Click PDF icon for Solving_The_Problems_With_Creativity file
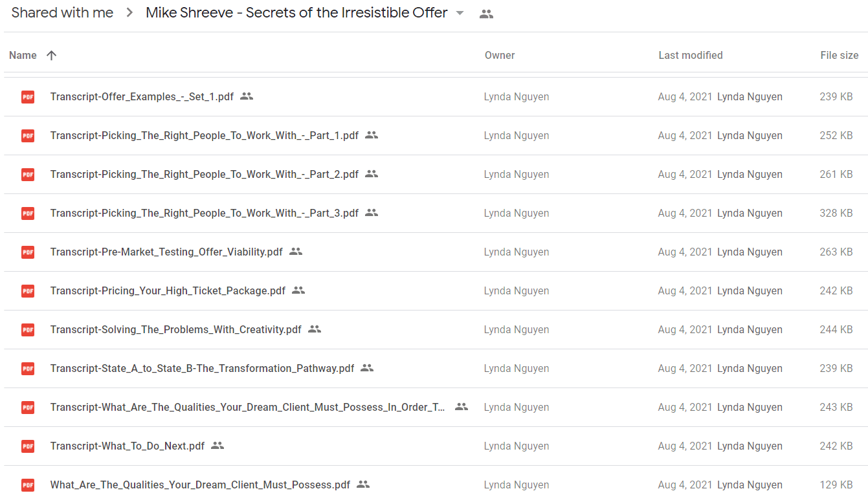Image resolution: width=868 pixels, height=502 pixels. [28, 330]
